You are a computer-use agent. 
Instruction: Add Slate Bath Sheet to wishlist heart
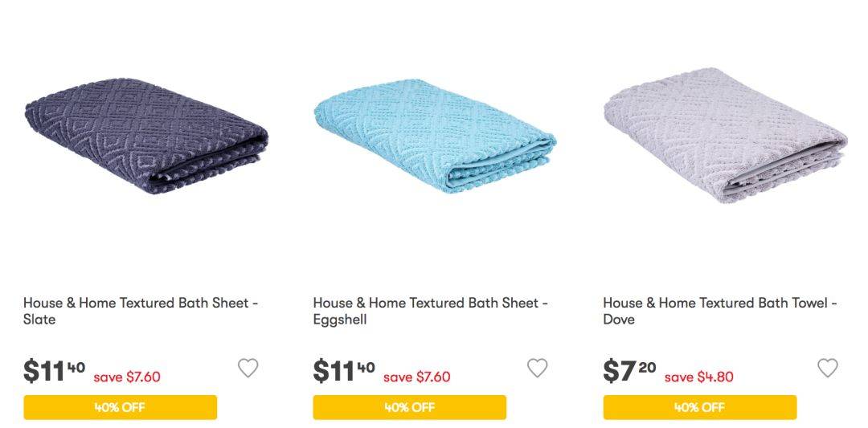point(248,368)
